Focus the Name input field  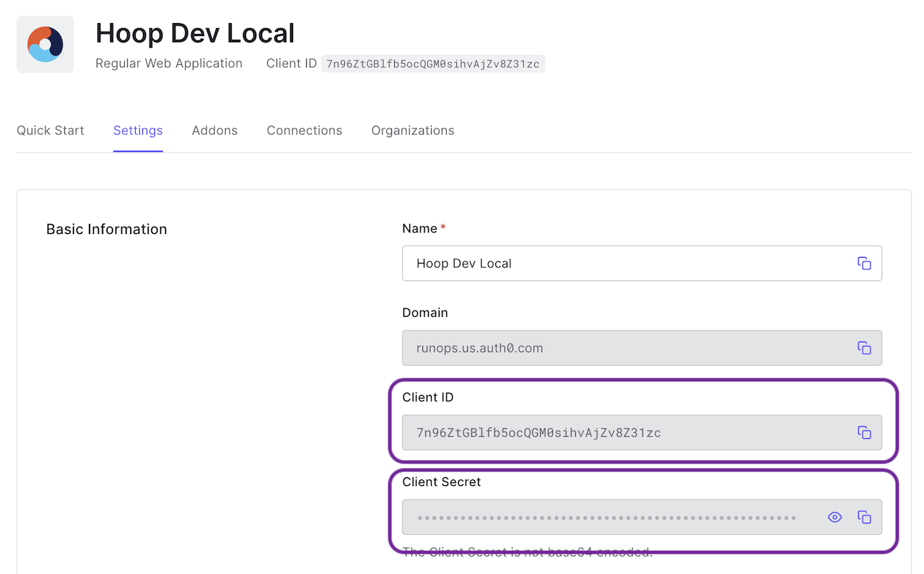coord(621,264)
